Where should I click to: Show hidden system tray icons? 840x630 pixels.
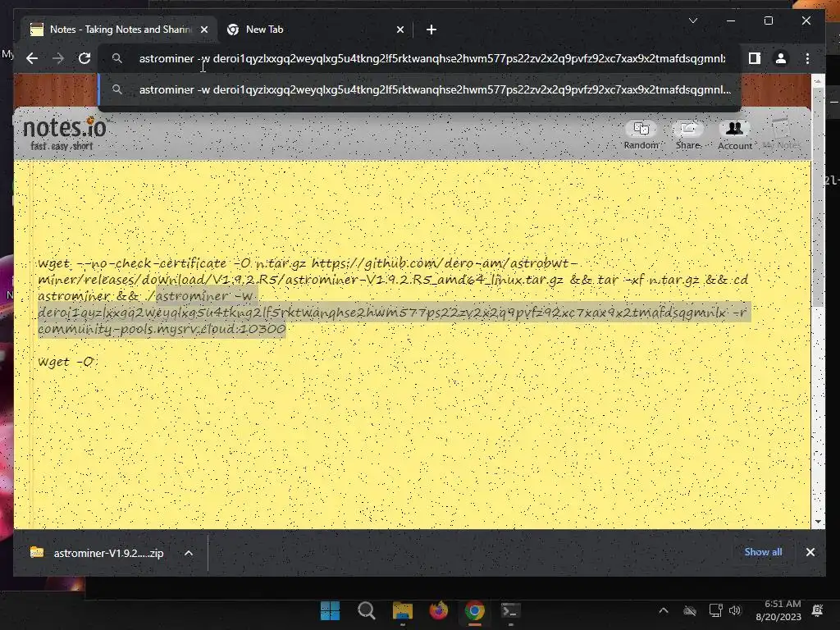[x=663, y=610]
